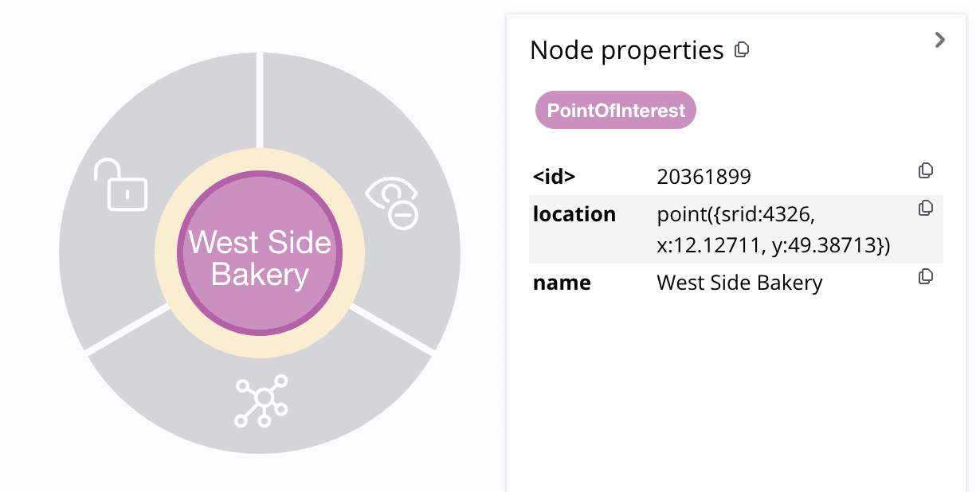Image resolution: width=980 pixels, height=492 pixels.
Task: Hide the node with the eye icon
Action: pos(392,203)
